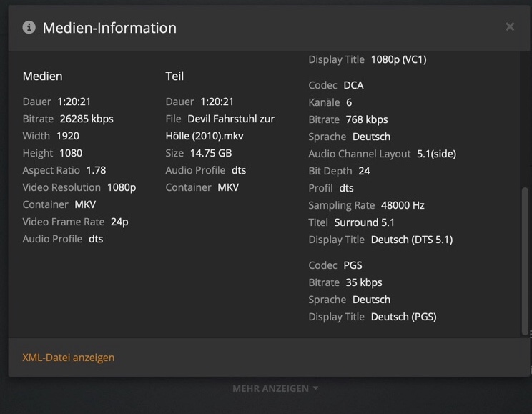The image size is (532, 414).
Task: Click the Size value 14.75 GB
Action: 210,153
